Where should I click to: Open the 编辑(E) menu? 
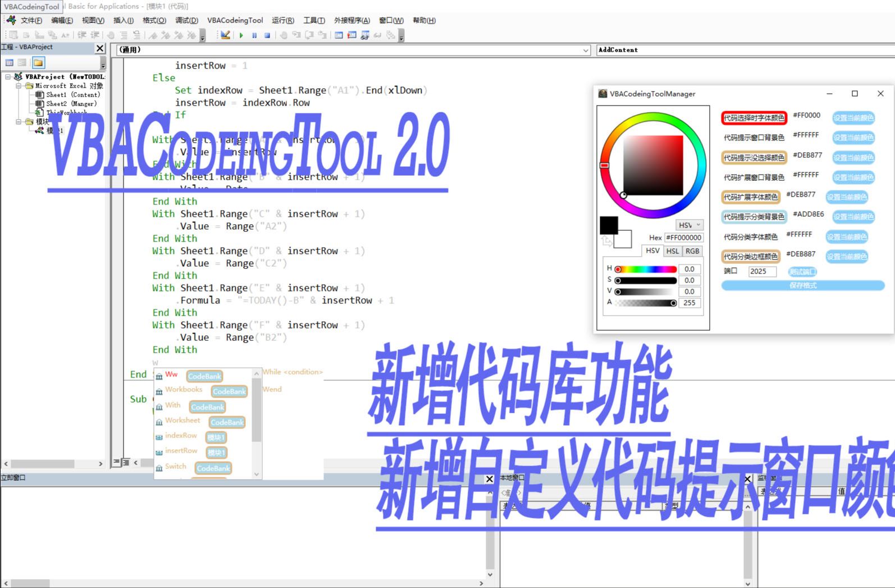pos(62,20)
